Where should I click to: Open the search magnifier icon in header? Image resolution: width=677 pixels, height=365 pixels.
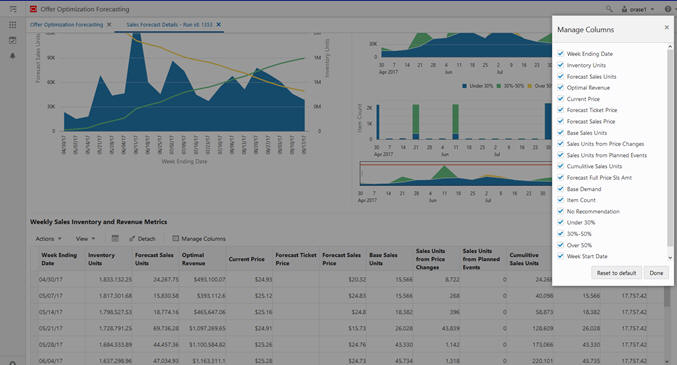[609, 9]
